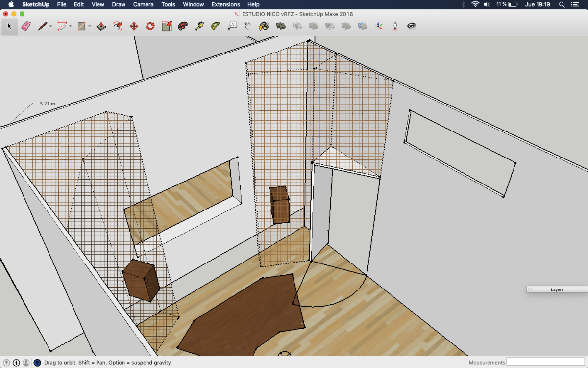Click the Instructor help button in status bar
Image resolution: width=588 pixels, height=368 pixels.
37,363
